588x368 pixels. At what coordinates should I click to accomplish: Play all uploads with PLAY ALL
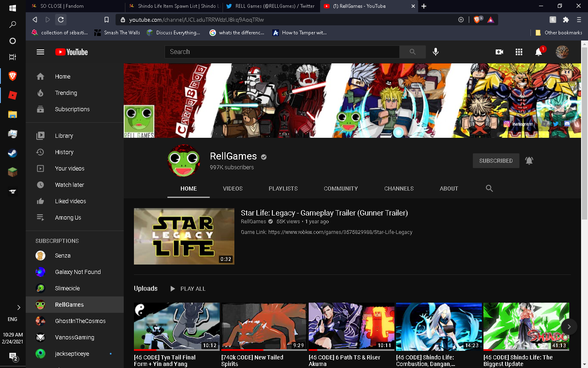coord(188,289)
